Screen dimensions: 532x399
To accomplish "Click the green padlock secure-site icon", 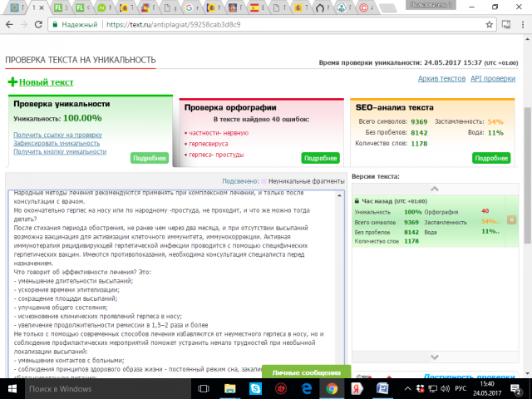I will [x=55, y=24].
